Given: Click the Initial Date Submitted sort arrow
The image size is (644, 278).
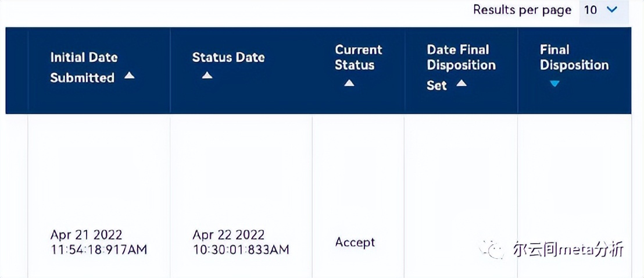Looking at the screenshot, I should click(x=129, y=76).
